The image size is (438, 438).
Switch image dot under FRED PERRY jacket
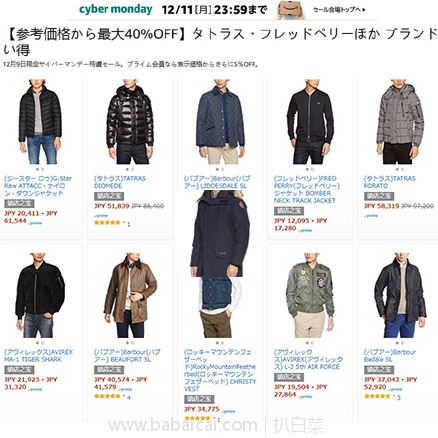[312, 169]
